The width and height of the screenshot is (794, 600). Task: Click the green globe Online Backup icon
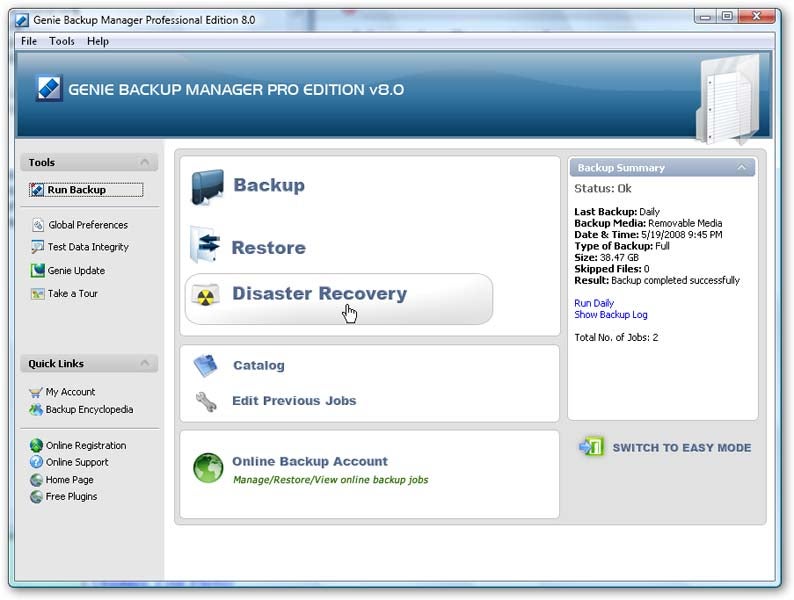(x=208, y=467)
